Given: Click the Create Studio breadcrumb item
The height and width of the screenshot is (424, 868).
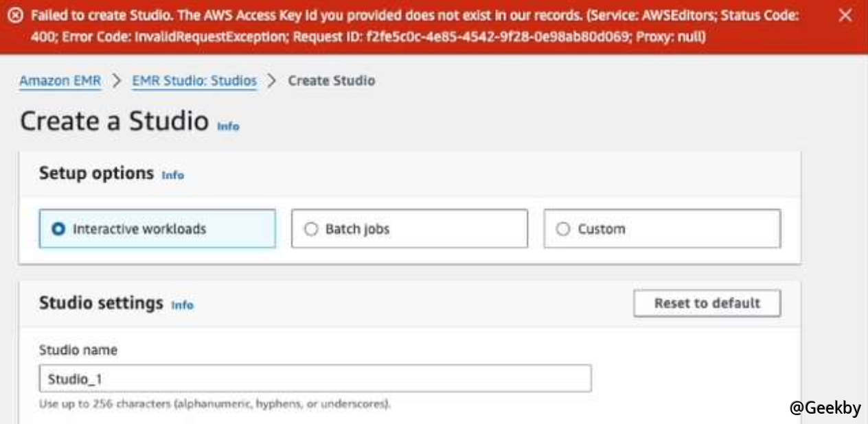Looking at the screenshot, I should point(331,81).
